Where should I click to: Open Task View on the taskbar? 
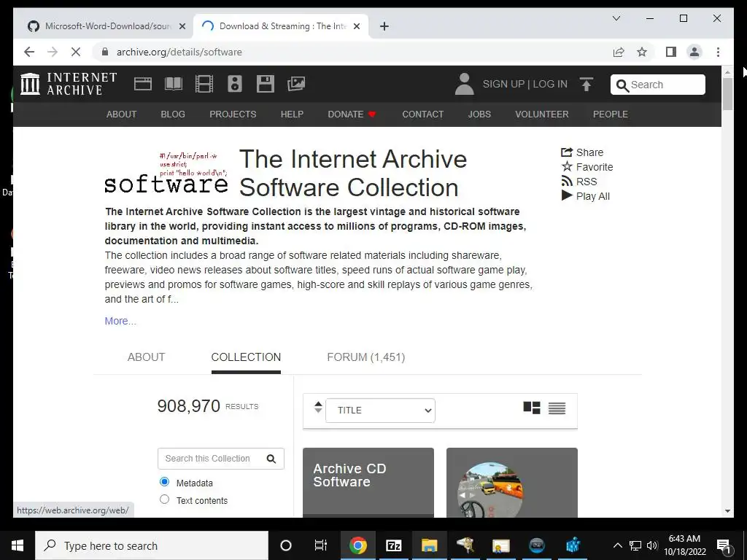click(x=321, y=545)
